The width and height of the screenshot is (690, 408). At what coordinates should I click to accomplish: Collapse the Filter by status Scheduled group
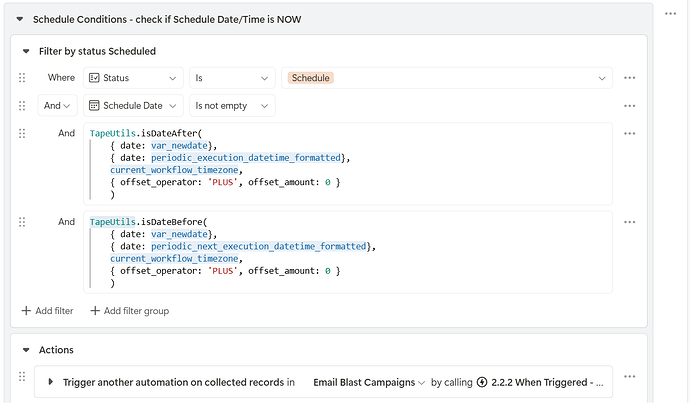(26, 51)
